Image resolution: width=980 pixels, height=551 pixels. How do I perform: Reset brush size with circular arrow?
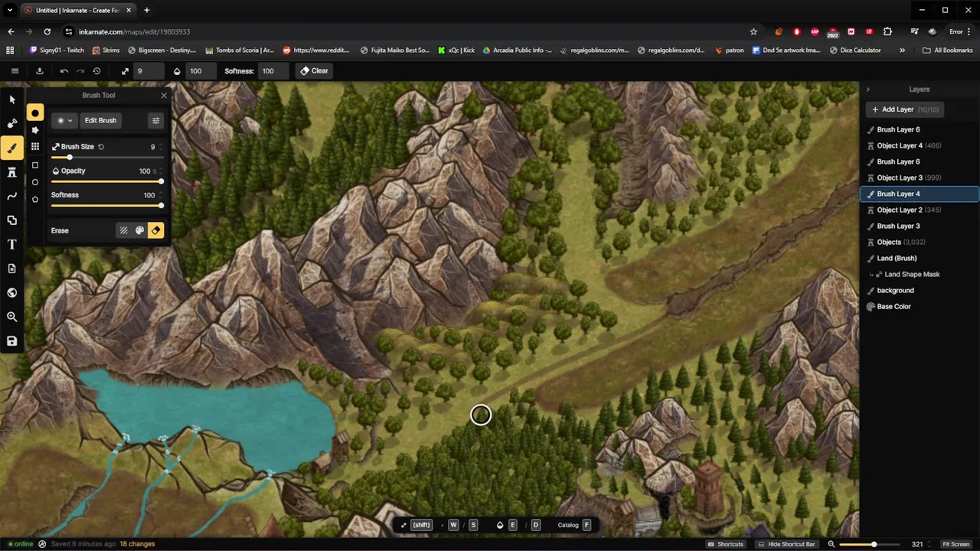101,146
